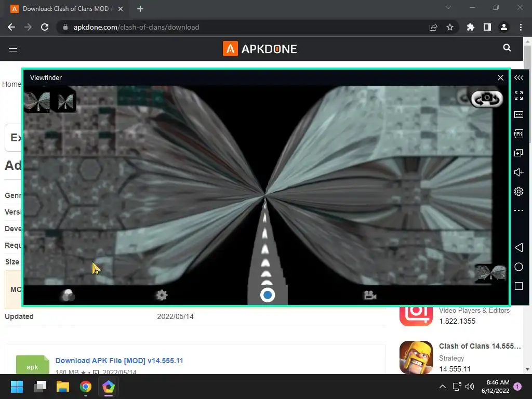
Task: Click the APKDone search magnifier
Action: (507, 48)
